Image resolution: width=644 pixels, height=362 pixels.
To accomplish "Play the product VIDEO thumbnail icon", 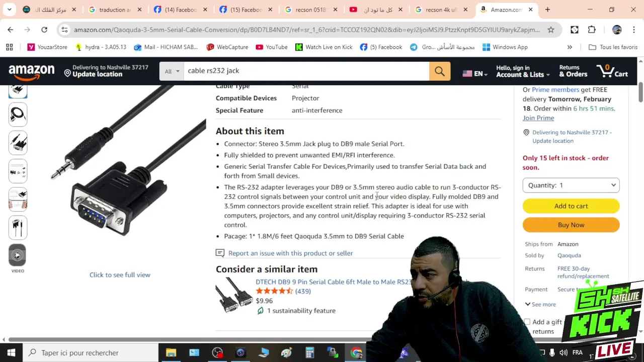I will 18,255.
